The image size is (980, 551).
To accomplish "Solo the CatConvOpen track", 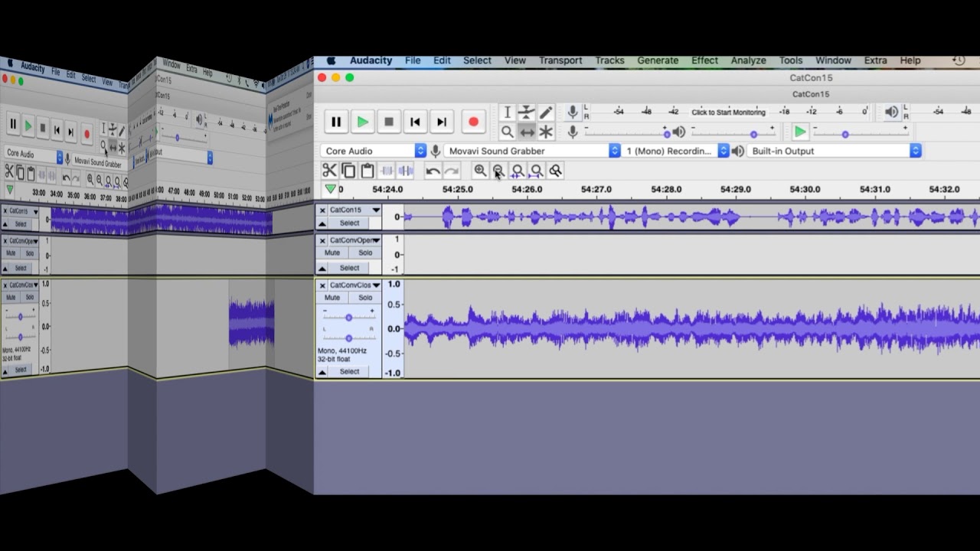I will tap(365, 253).
